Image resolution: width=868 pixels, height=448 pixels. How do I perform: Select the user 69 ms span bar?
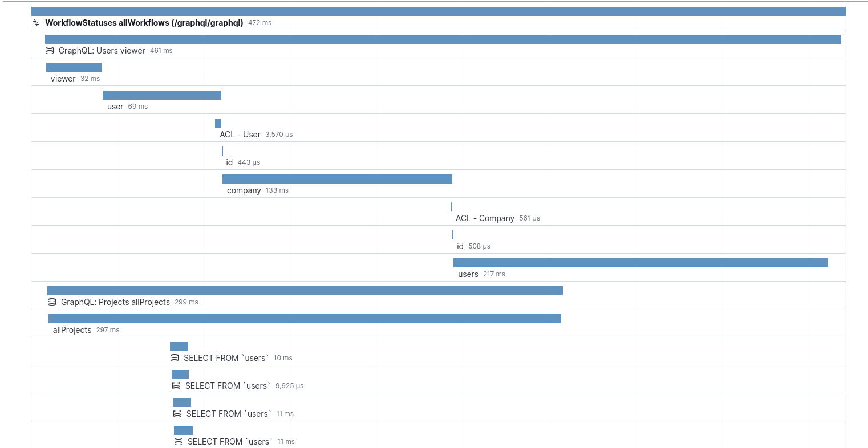[162, 95]
